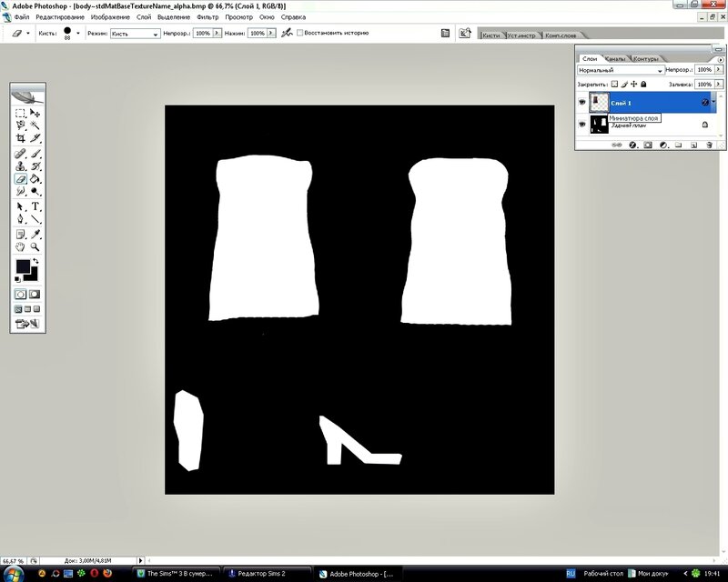
Task: Switch to the Каналы tab
Action: (614, 58)
